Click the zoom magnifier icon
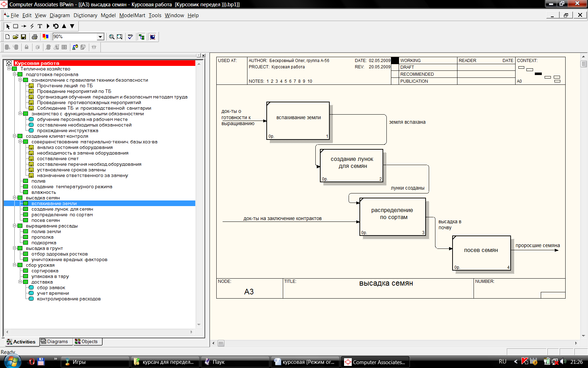The height and width of the screenshot is (368, 588). click(112, 37)
